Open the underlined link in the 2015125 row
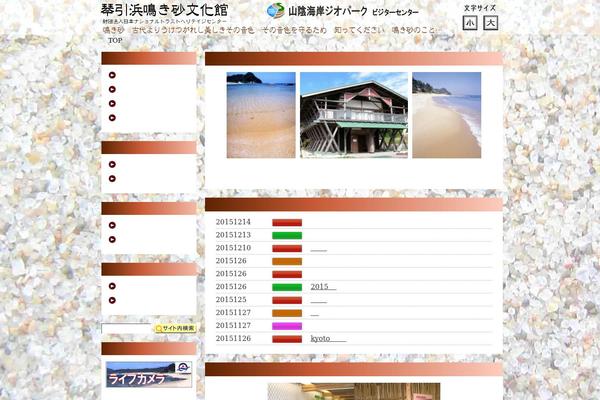Image resolution: width=600 pixels, height=400 pixels. click(x=319, y=302)
